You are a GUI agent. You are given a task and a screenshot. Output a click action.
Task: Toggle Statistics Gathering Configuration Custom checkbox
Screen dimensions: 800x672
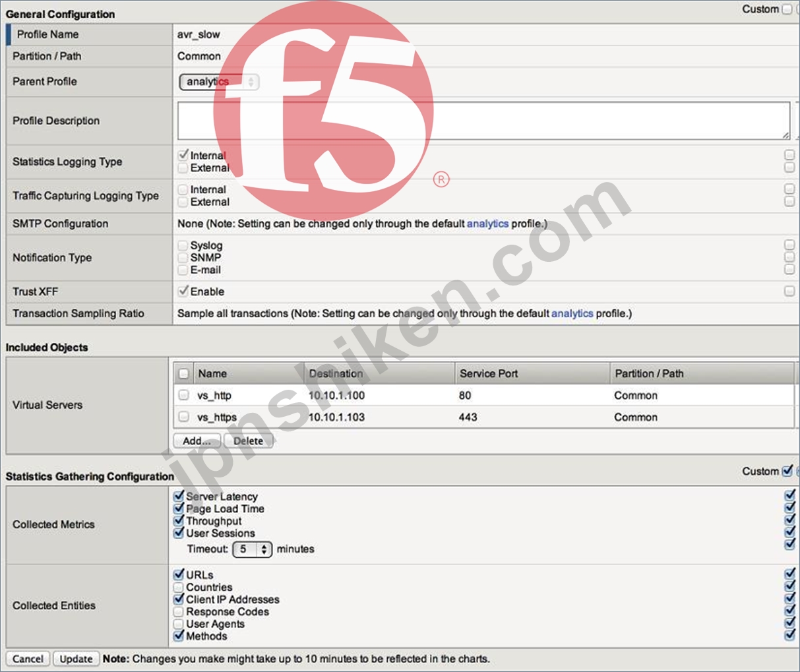point(787,471)
